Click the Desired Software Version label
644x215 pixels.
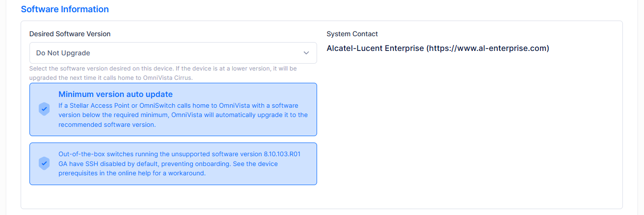coord(70,34)
